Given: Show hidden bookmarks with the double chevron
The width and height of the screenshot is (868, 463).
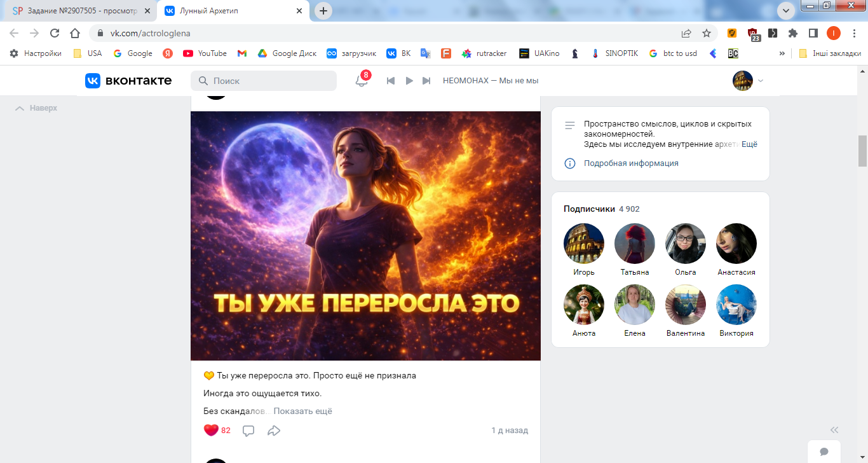Looking at the screenshot, I should (782, 53).
